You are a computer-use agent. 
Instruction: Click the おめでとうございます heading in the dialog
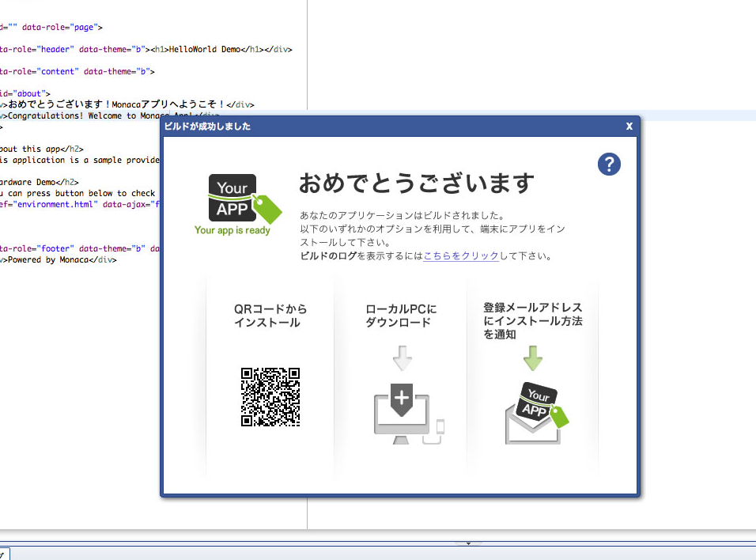(416, 184)
